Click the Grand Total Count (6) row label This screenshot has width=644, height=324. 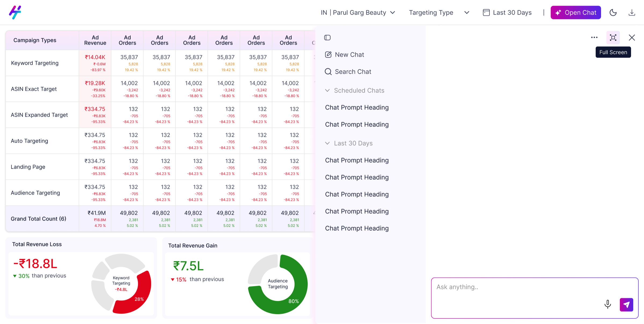click(x=38, y=219)
